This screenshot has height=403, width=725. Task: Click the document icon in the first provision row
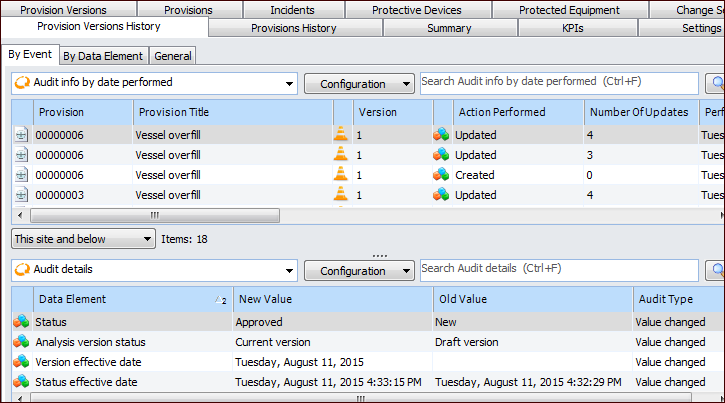[21, 134]
